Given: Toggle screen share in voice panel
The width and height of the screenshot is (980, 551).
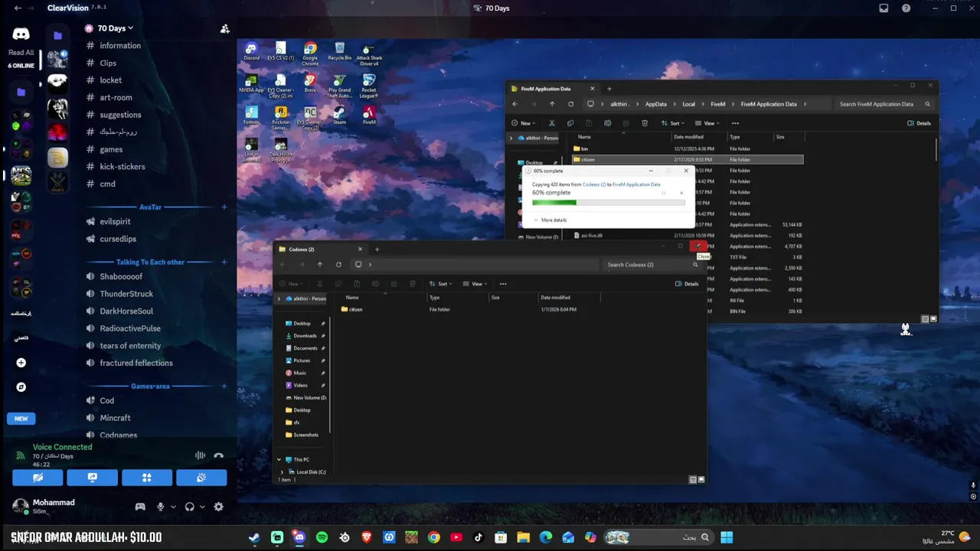Looking at the screenshot, I should 92,478.
